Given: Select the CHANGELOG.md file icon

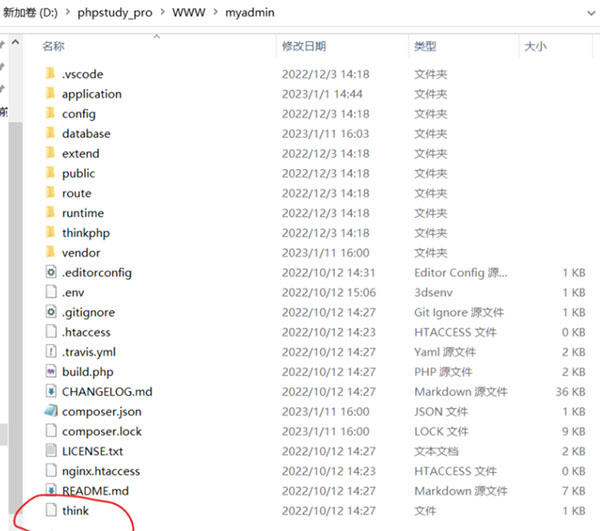Looking at the screenshot, I should (51, 391).
